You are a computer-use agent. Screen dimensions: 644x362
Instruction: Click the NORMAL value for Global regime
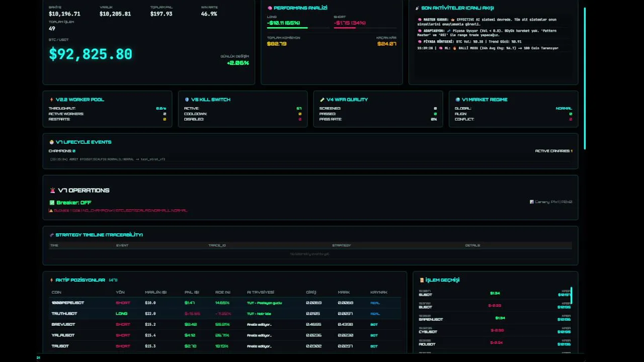[564, 109]
